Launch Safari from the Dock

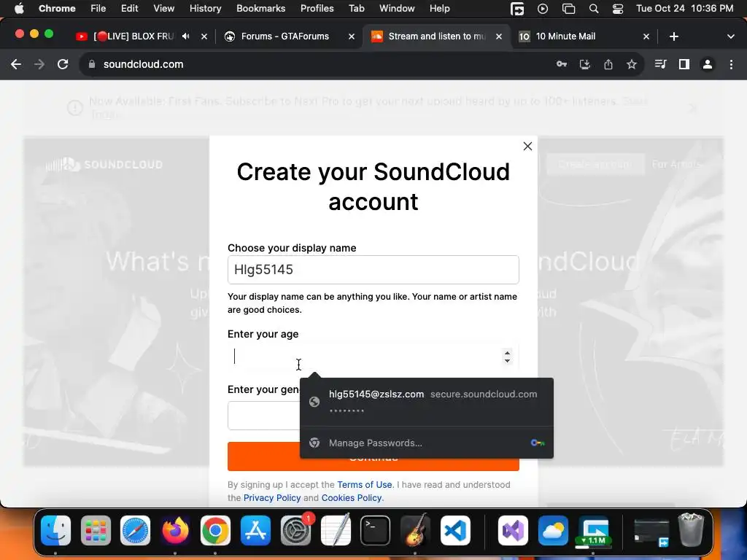(135, 530)
